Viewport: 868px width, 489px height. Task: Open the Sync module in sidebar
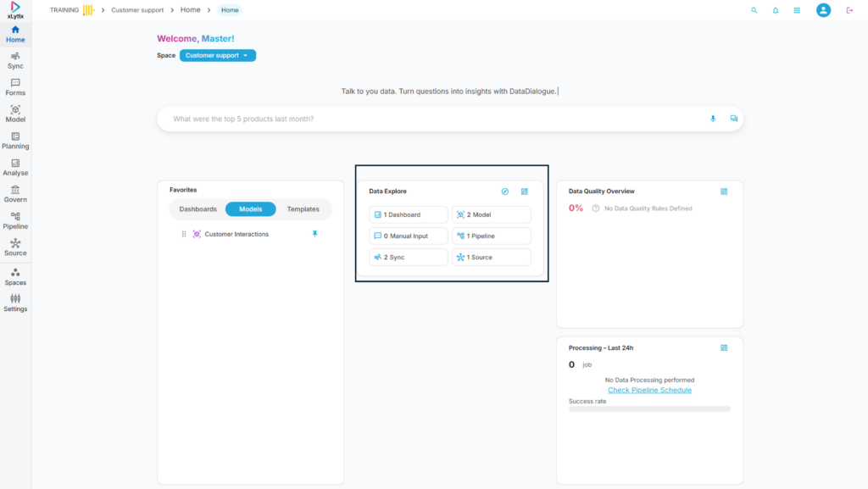15,60
